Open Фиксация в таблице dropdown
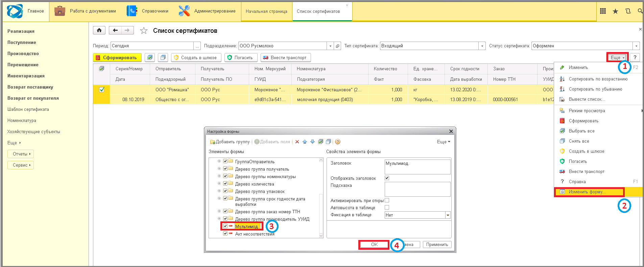This screenshot has height=267, width=644. pos(448,215)
